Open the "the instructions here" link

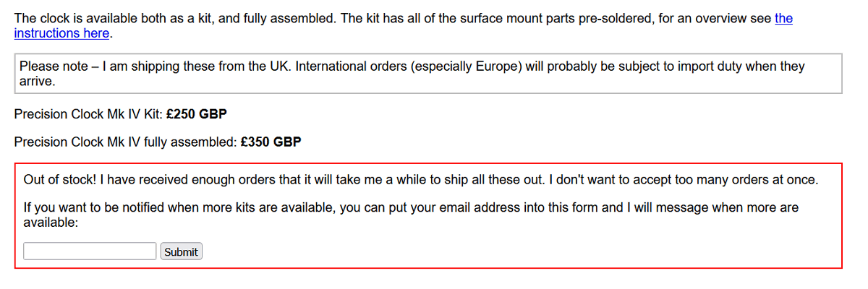(x=61, y=33)
